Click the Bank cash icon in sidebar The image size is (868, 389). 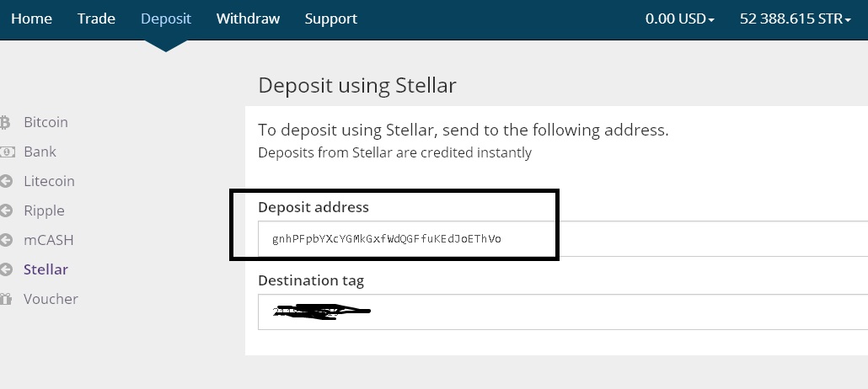[7, 152]
